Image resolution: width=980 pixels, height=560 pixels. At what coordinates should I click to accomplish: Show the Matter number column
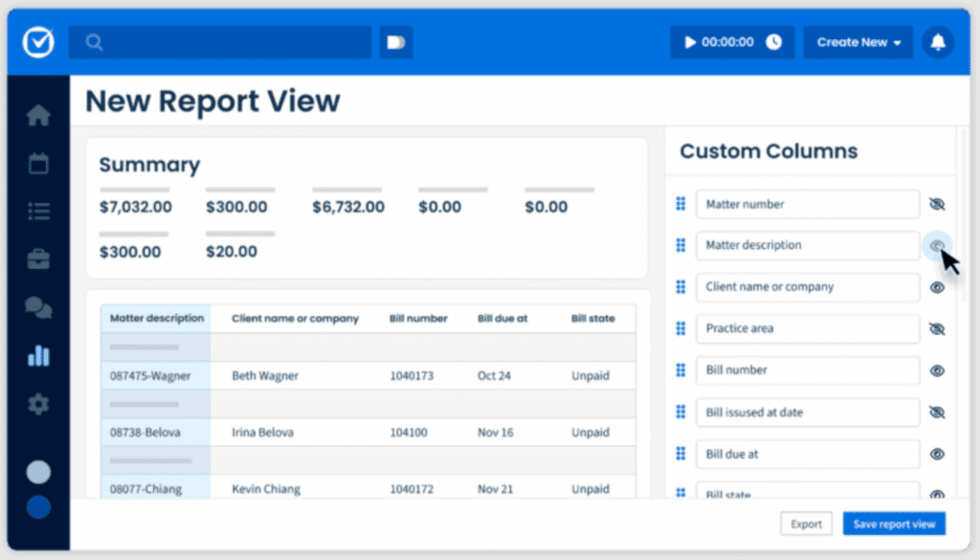point(937,204)
